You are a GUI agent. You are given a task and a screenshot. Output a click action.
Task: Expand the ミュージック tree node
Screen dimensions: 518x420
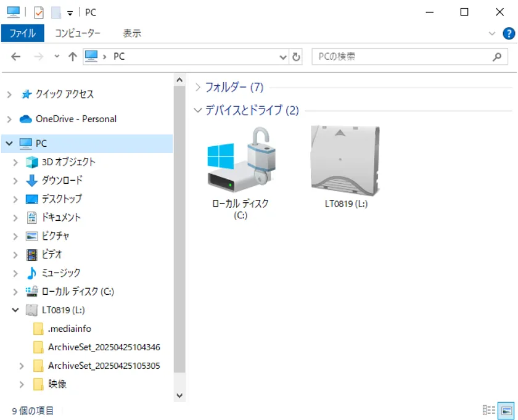pyautogui.click(x=15, y=273)
